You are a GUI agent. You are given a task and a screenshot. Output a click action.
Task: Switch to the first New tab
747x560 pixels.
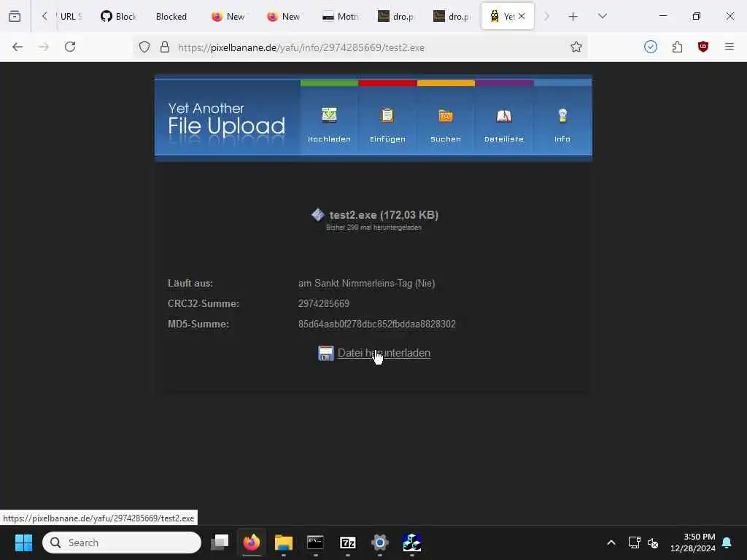coord(228,17)
